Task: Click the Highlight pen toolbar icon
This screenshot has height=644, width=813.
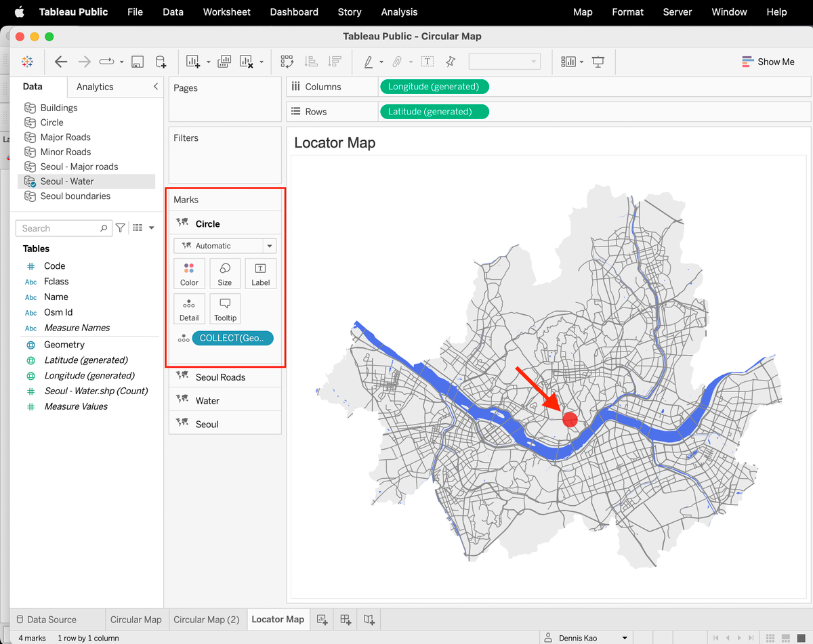Action: [x=369, y=62]
